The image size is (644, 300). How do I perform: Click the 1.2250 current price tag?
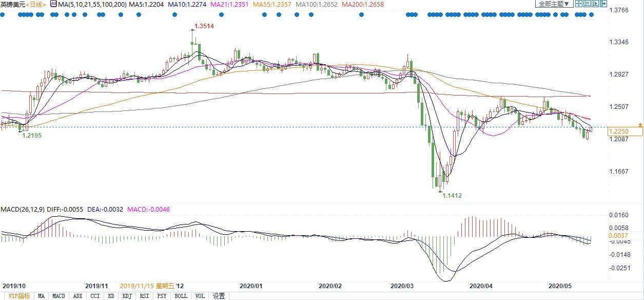(624, 132)
